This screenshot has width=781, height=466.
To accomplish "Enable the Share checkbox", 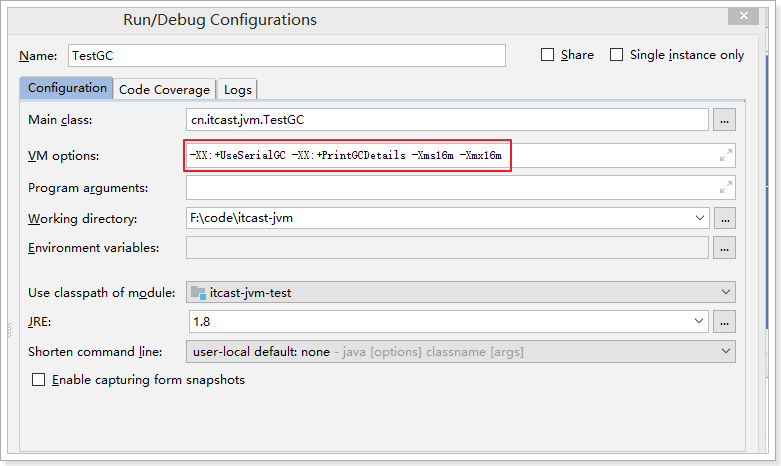I will tap(547, 55).
